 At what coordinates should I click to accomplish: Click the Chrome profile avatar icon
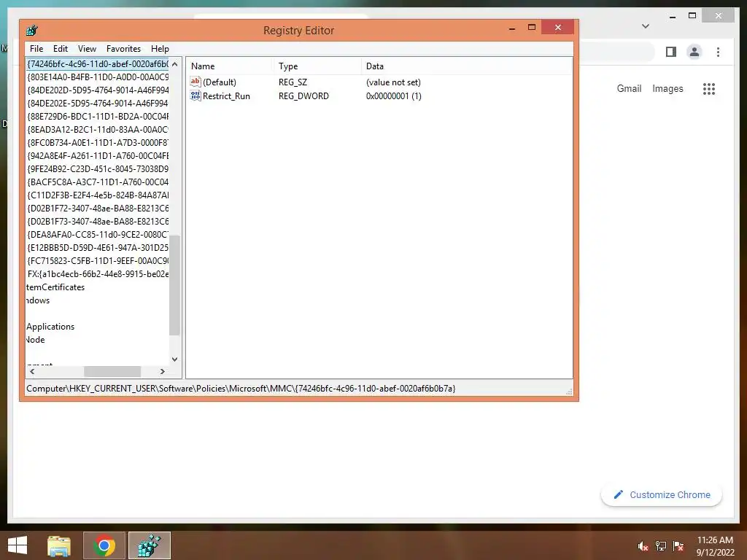tap(694, 52)
